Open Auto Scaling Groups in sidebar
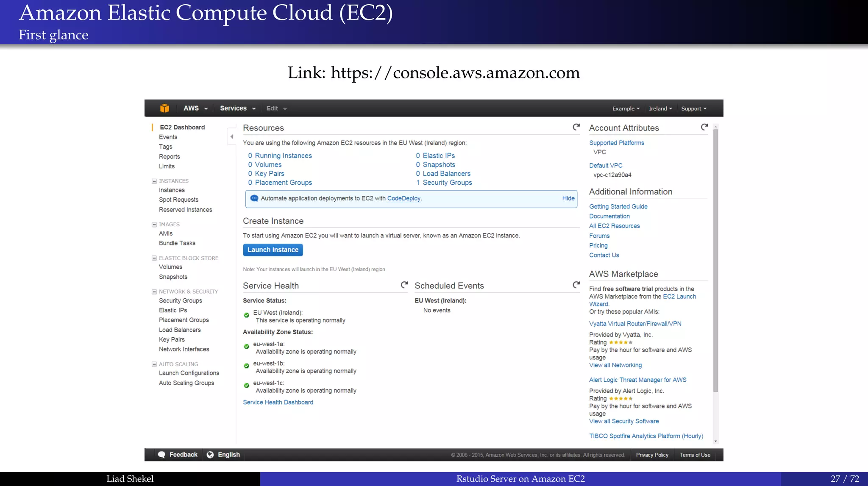The image size is (868, 486). coord(186,383)
